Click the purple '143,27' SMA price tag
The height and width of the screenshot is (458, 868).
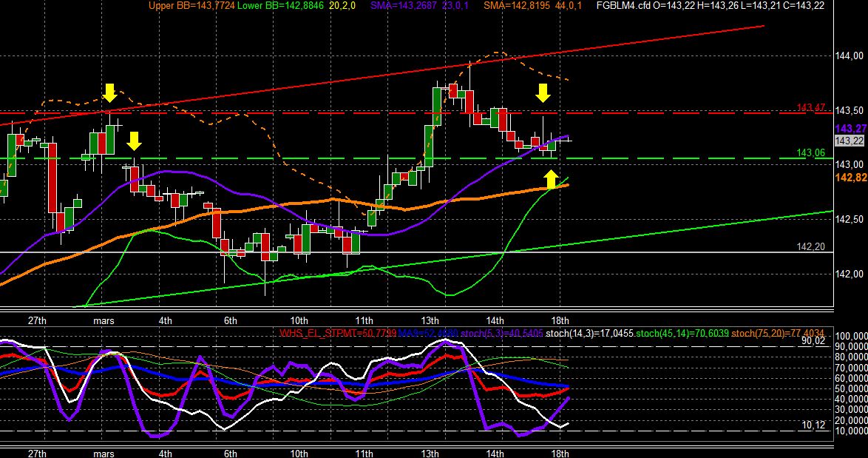(x=852, y=129)
